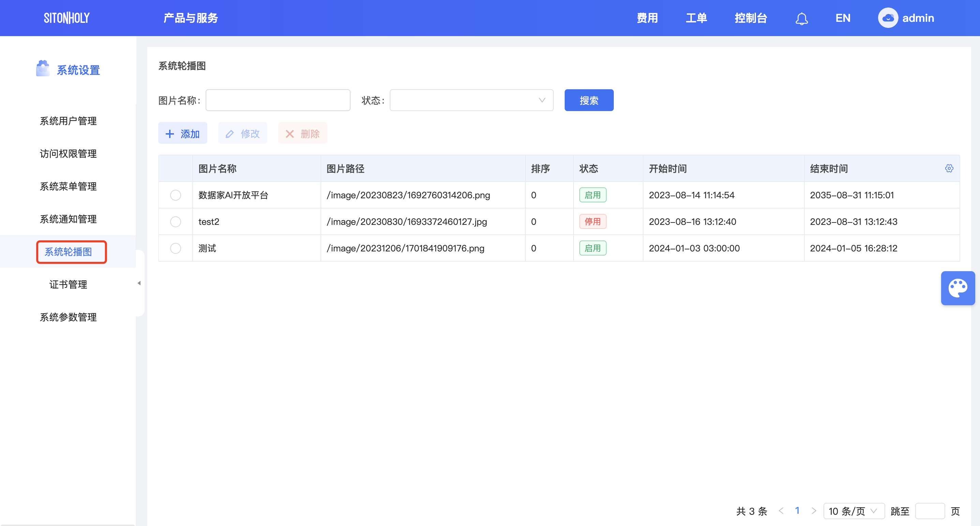Open 工单 in top navigation

pyautogui.click(x=696, y=18)
